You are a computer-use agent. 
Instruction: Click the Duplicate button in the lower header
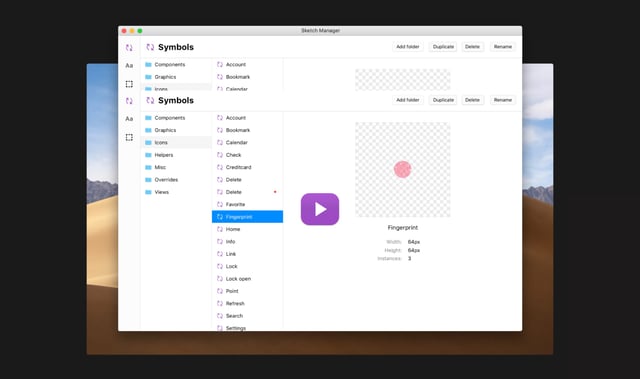(443, 100)
